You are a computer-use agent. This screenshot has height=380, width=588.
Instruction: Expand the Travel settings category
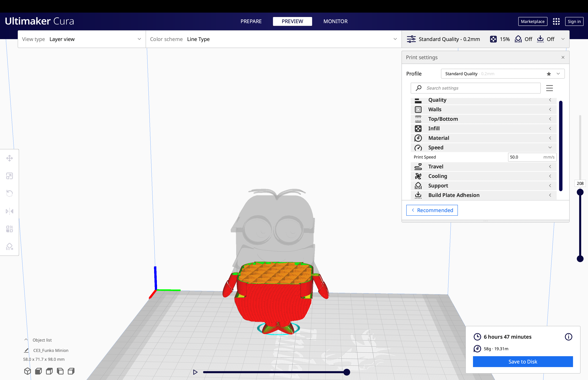pos(483,167)
